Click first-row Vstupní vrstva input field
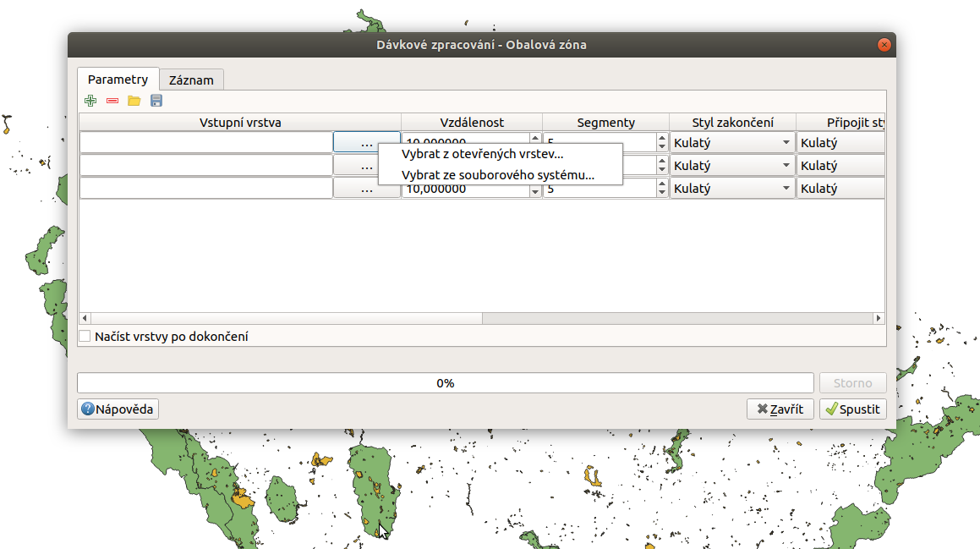This screenshot has width=980, height=549. coord(206,143)
